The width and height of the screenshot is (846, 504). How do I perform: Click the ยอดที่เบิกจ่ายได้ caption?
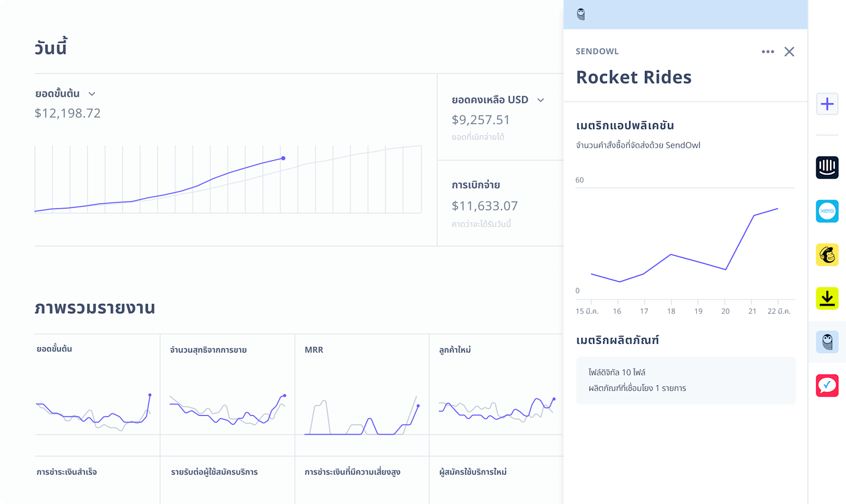[478, 137]
